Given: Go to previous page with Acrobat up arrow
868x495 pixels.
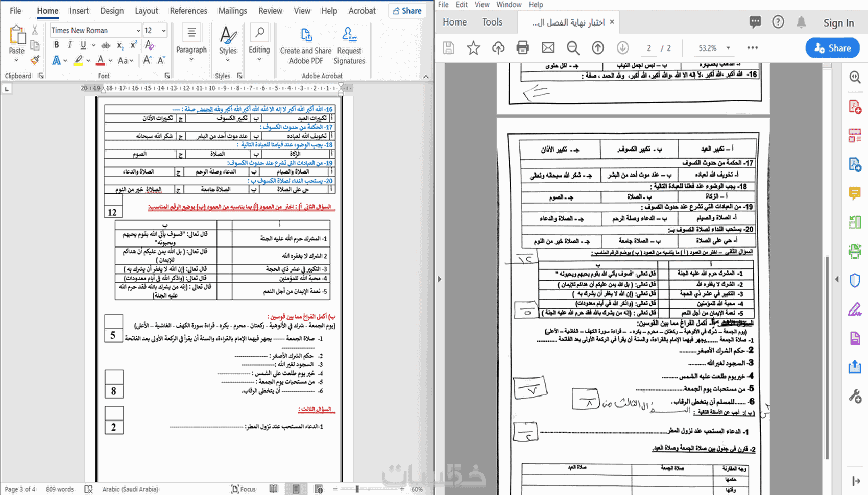Looking at the screenshot, I should coord(598,48).
